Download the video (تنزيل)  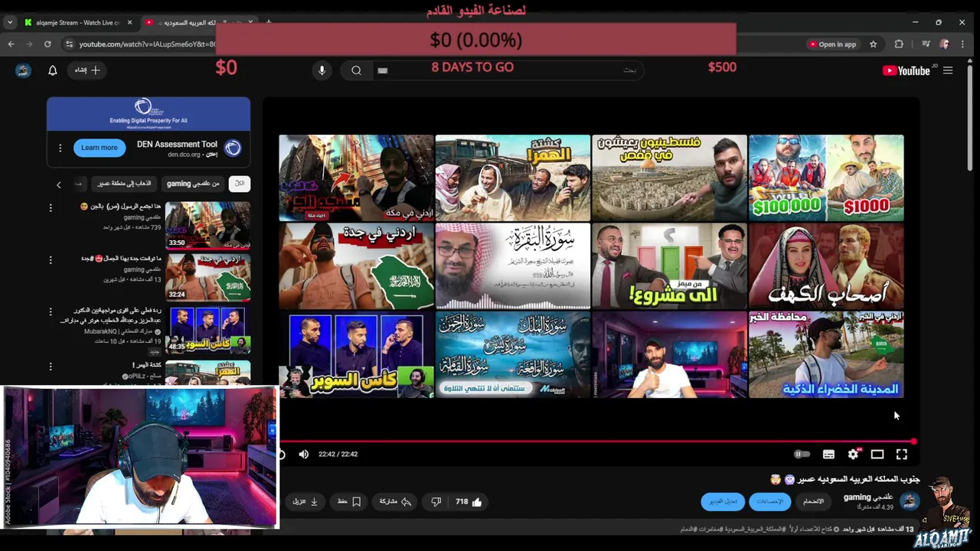pos(305,502)
